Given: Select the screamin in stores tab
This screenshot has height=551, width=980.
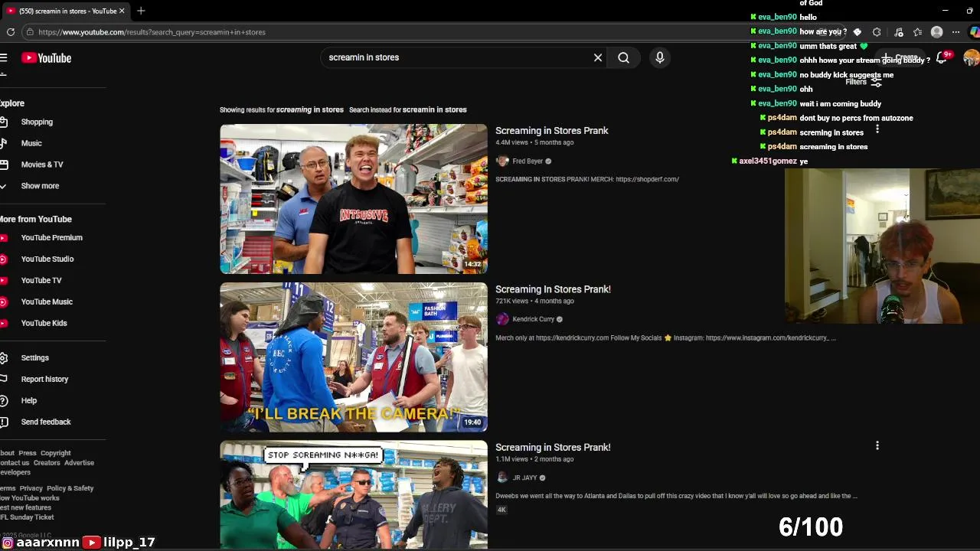Looking at the screenshot, I should [x=65, y=11].
